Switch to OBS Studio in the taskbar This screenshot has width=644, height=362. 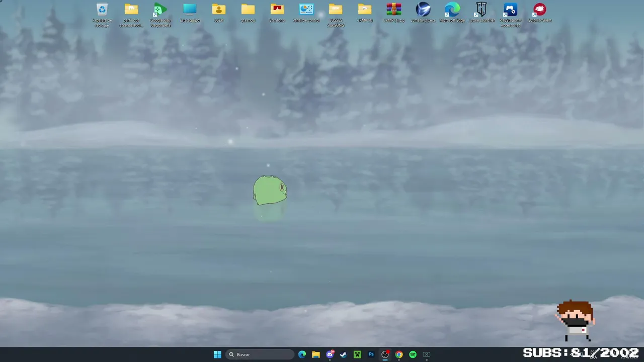385,354
